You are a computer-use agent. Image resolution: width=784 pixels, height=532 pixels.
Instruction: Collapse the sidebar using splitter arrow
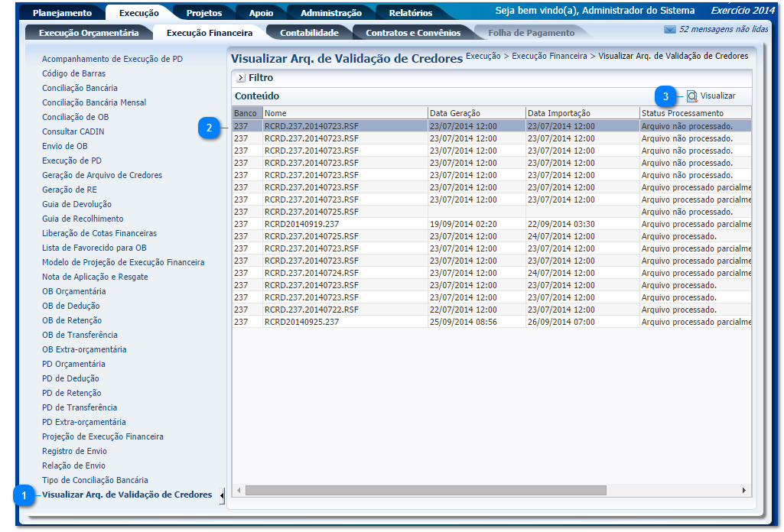coord(222,496)
